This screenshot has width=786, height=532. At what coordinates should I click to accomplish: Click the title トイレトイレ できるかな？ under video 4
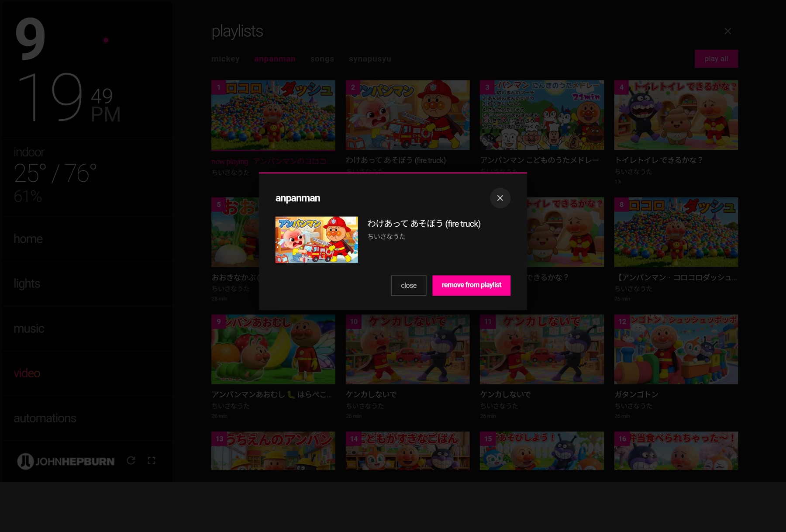click(658, 160)
